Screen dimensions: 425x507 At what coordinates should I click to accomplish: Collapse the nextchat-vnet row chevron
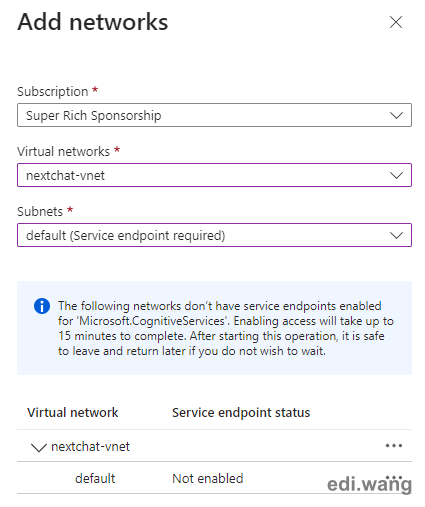click(x=39, y=447)
